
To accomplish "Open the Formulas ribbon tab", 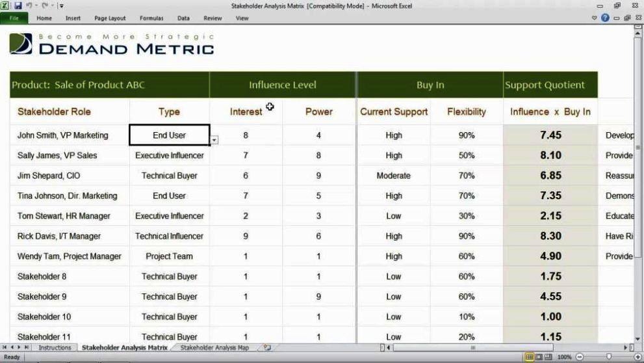I will 151,18.
